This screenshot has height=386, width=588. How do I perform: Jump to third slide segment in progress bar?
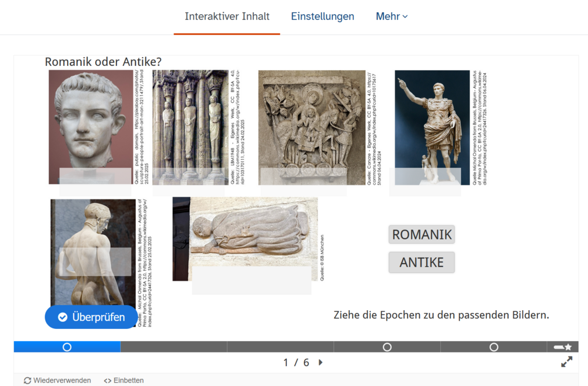(280, 347)
